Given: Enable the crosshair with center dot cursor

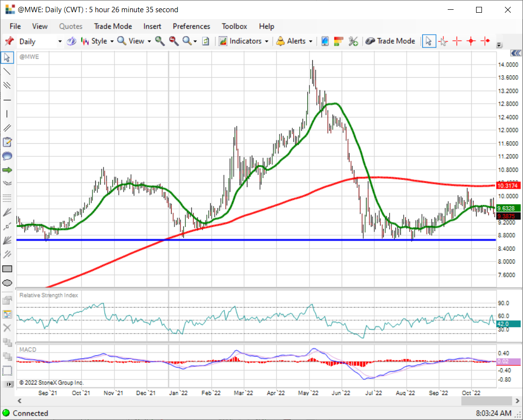Looking at the screenshot, I should pos(471,41).
